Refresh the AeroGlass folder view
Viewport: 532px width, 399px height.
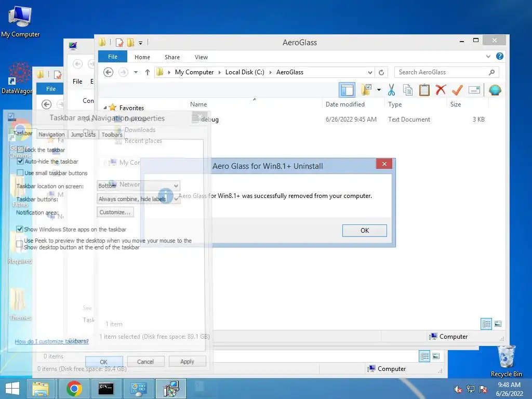coord(381,72)
